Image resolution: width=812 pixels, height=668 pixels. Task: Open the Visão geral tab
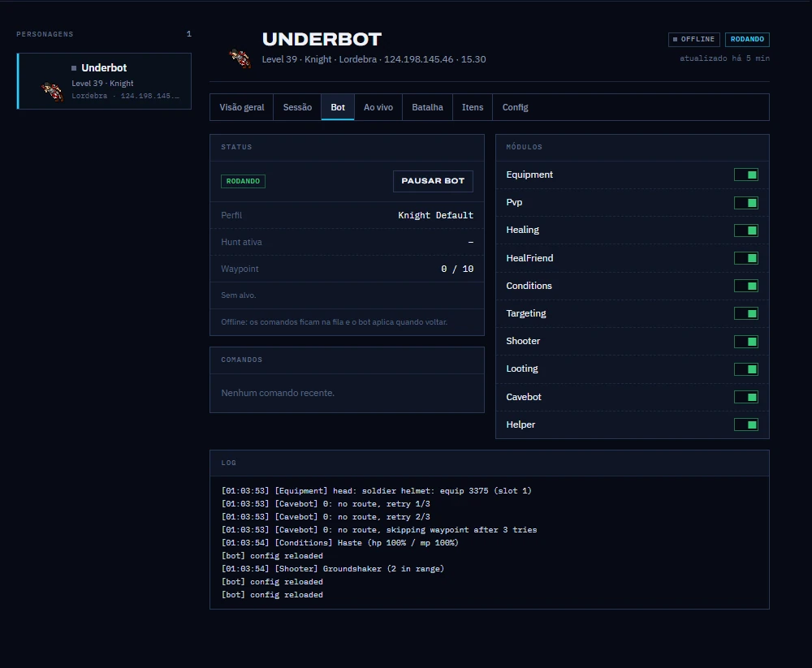click(x=242, y=107)
